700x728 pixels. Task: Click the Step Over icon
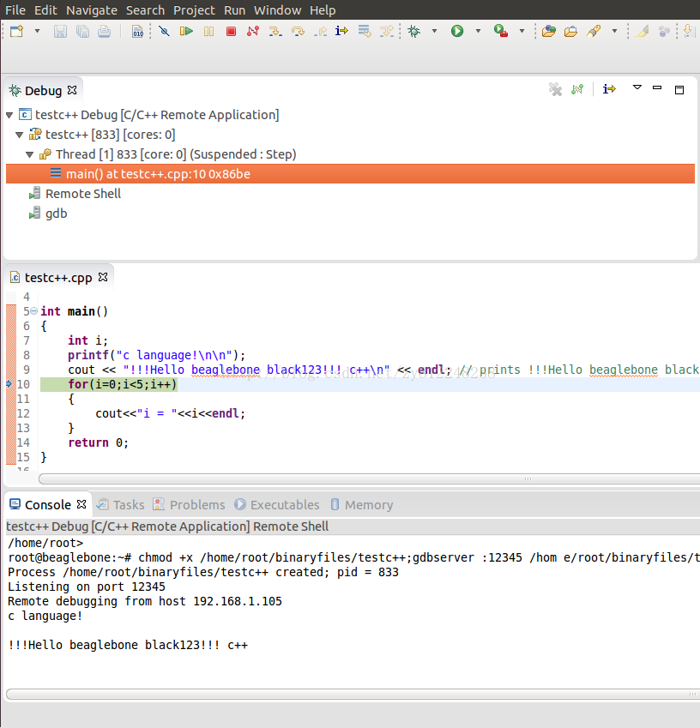298,31
